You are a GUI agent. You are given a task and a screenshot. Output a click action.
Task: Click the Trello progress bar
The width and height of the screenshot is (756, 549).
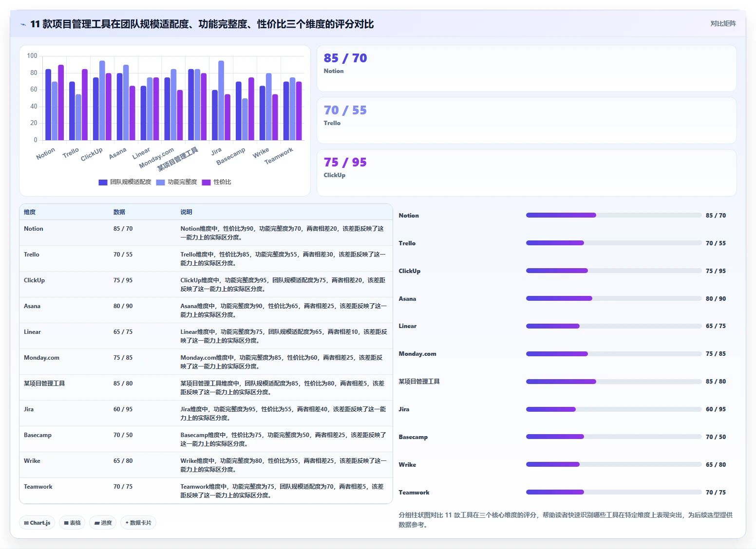click(x=614, y=243)
